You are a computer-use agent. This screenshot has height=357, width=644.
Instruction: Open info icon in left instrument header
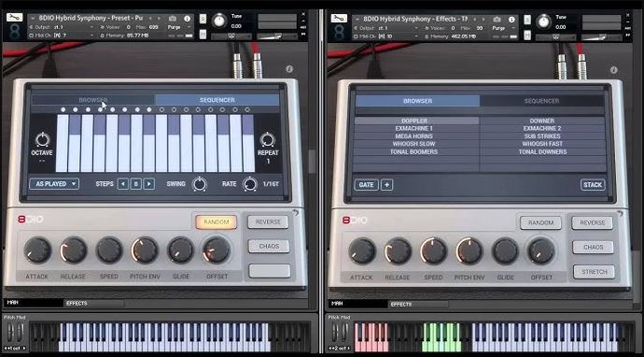[x=187, y=19]
